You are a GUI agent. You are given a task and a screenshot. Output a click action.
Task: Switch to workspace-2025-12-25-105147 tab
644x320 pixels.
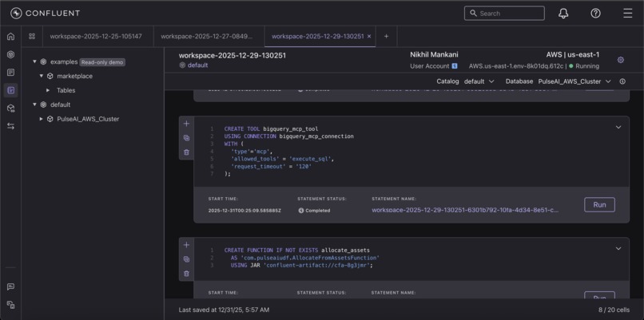coord(96,36)
